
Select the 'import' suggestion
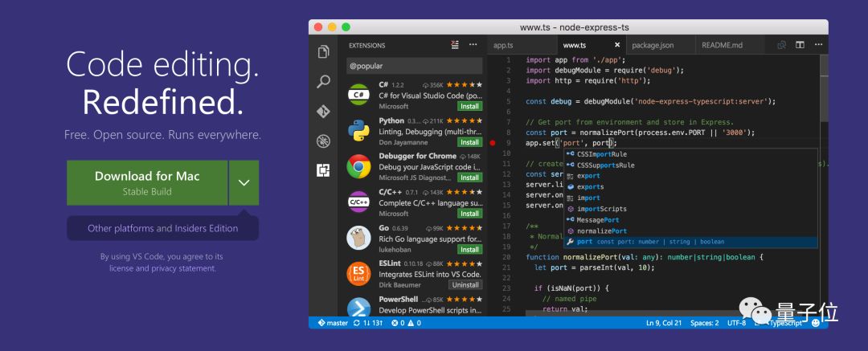[x=690, y=198]
